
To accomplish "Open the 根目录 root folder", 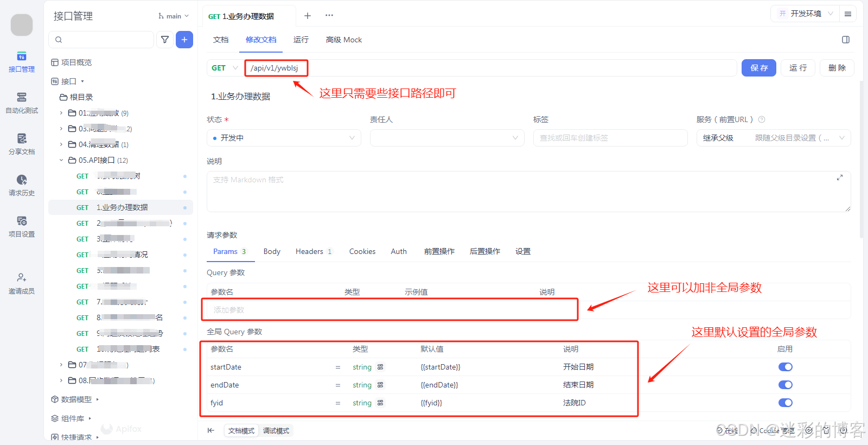I will tap(76, 97).
